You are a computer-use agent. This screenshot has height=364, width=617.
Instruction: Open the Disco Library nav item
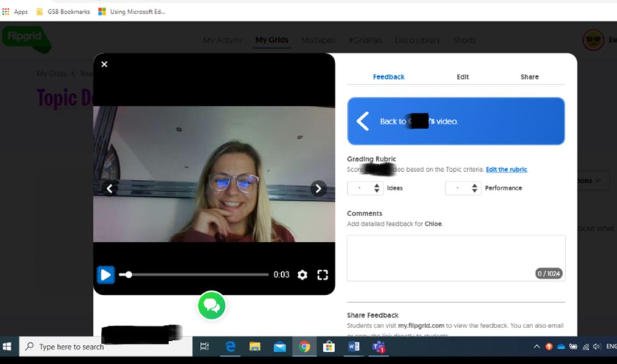(x=418, y=40)
